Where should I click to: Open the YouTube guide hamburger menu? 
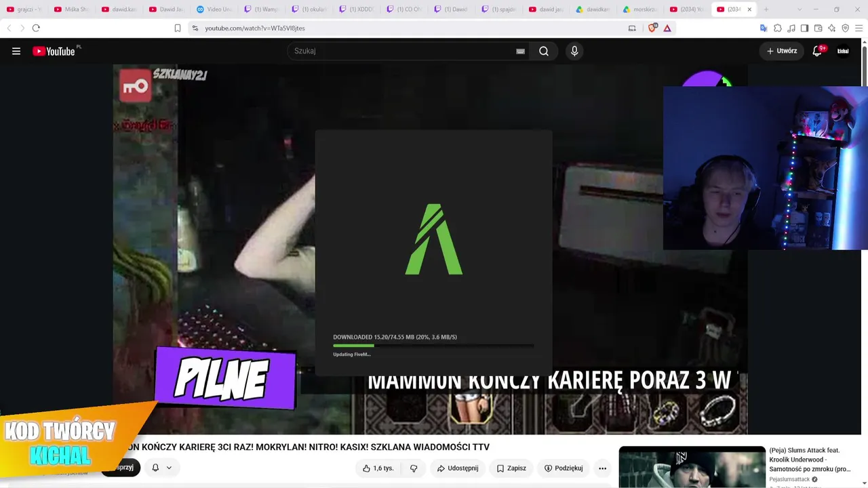click(x=16, y=51)
